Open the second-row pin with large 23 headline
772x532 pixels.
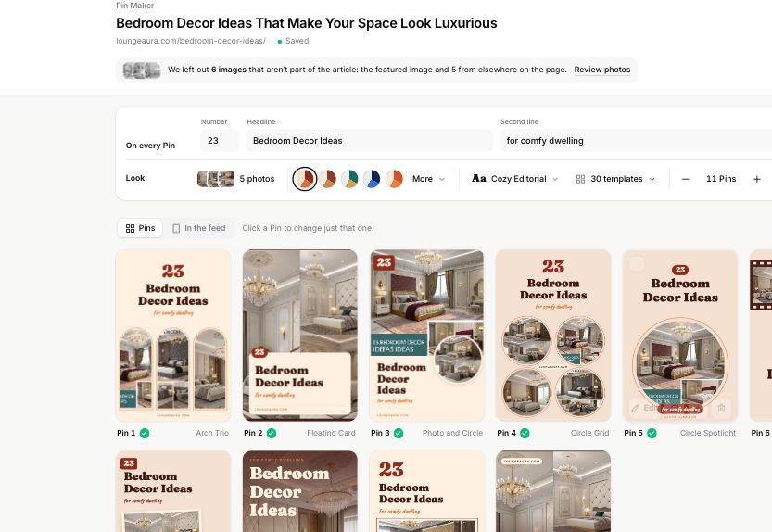tap(427, 491)
